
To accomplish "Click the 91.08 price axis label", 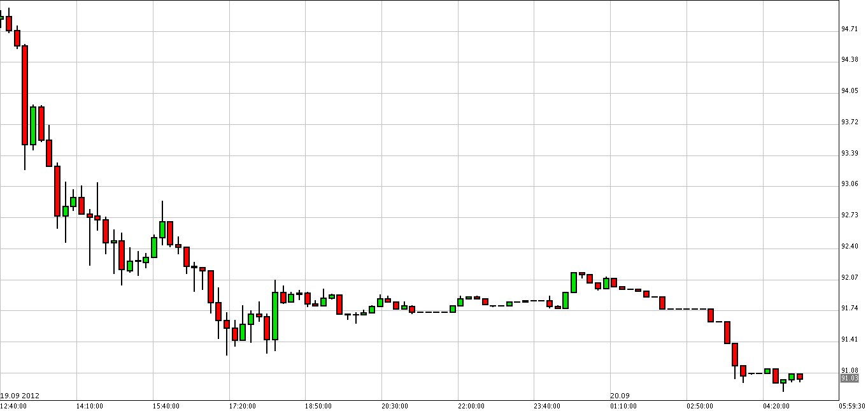I will point(850,371).
